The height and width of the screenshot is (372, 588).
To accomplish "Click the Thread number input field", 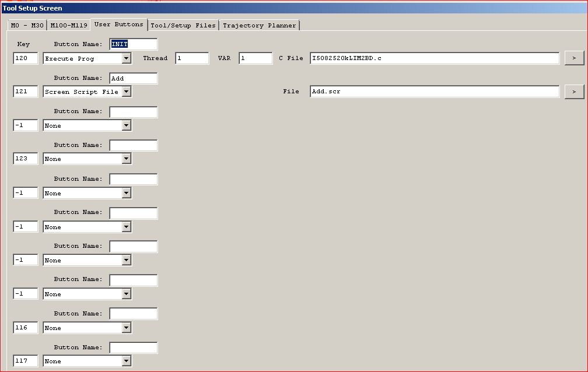I will tap(192, 58).
